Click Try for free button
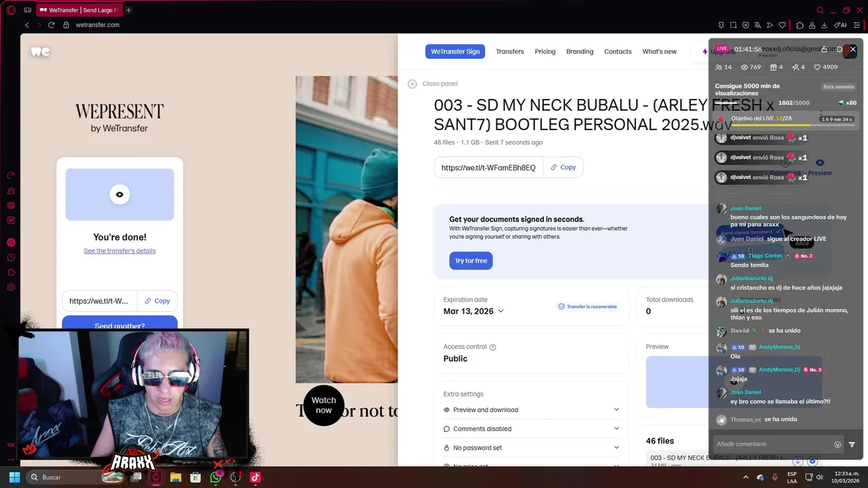Image resolution: width=868 pixels, height=488 pixels. (471, 261)
